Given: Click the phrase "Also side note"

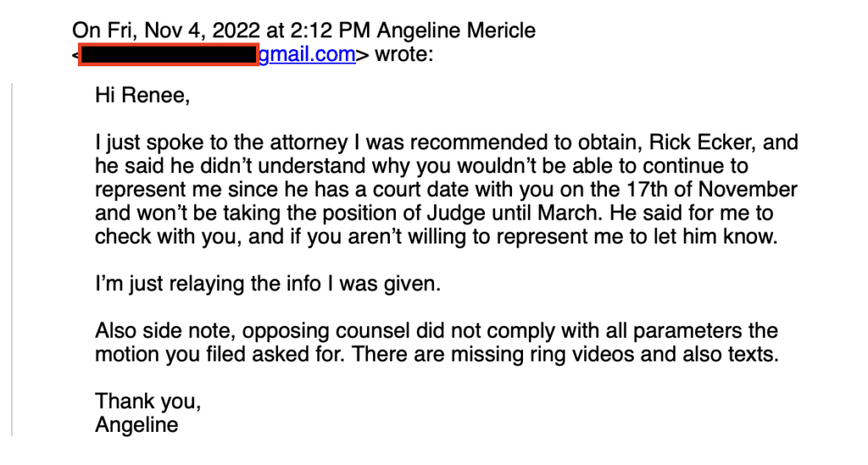Looking at the screenshot, I should [165, 331].
